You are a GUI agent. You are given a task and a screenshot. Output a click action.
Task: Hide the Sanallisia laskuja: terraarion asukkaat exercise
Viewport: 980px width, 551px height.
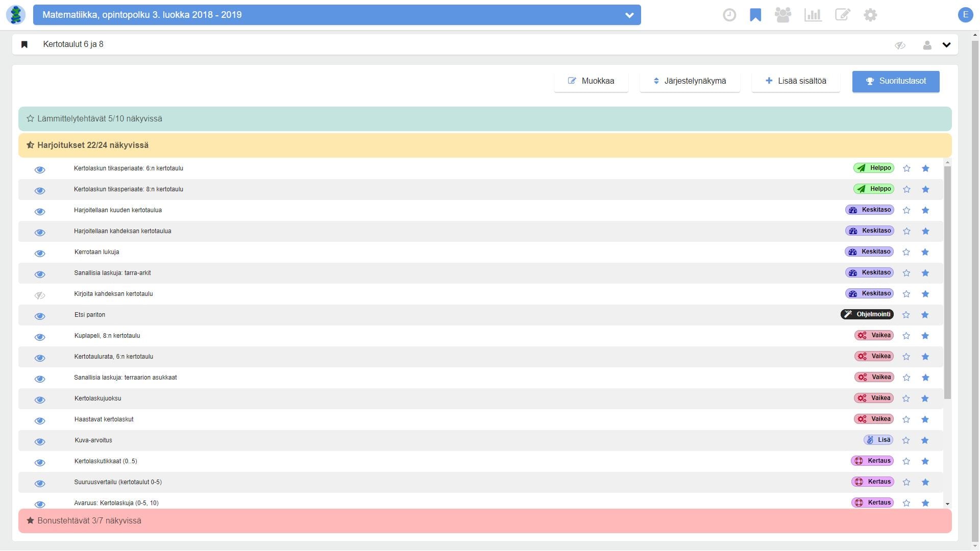[x=40, y=379]
